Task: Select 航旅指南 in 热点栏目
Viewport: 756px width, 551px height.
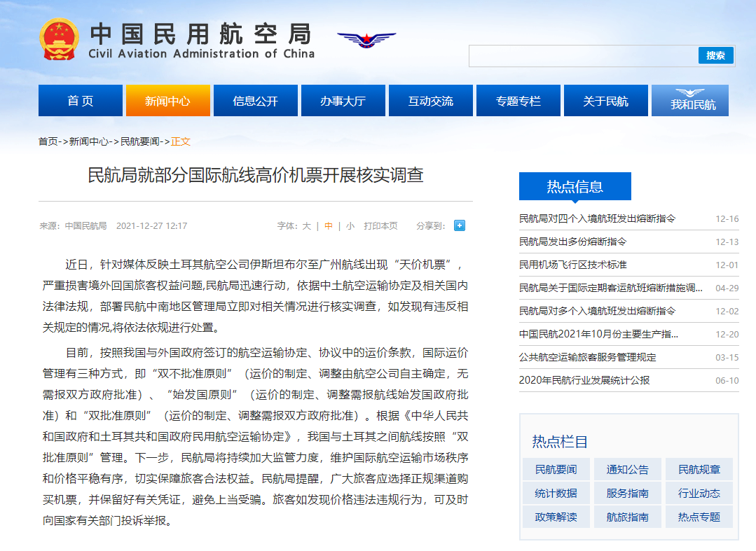Action: pos(627,517)
